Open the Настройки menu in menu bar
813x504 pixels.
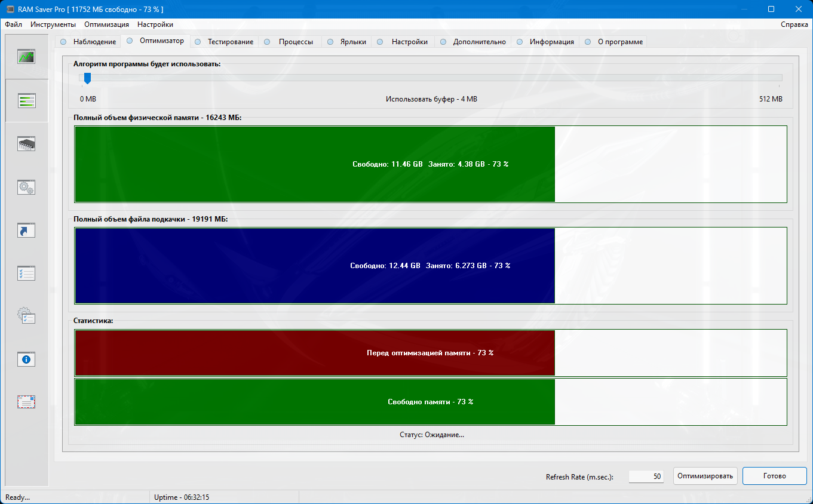[155, 24]
